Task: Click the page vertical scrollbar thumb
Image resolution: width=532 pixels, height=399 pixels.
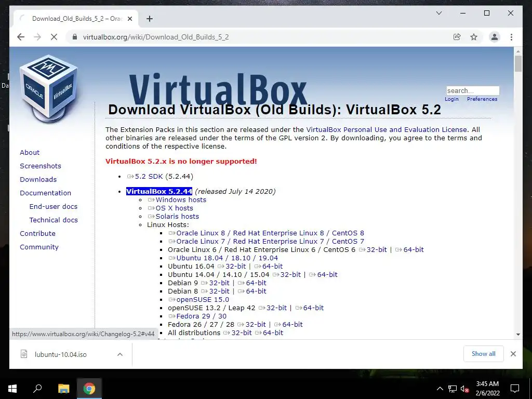Action: click(518, 64)
